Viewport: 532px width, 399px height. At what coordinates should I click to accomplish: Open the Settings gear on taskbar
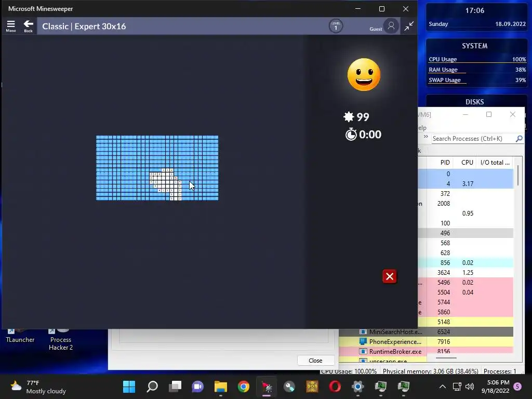357,387
